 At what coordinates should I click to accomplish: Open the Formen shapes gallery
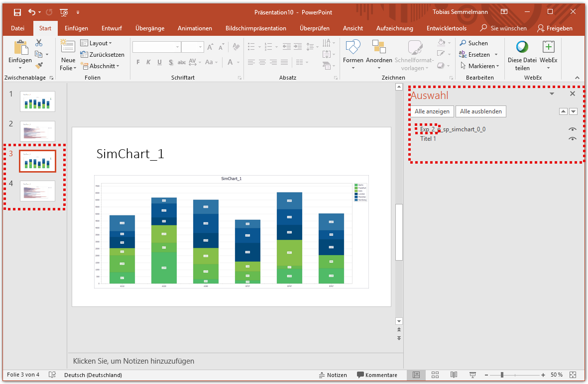click(353, 55)
